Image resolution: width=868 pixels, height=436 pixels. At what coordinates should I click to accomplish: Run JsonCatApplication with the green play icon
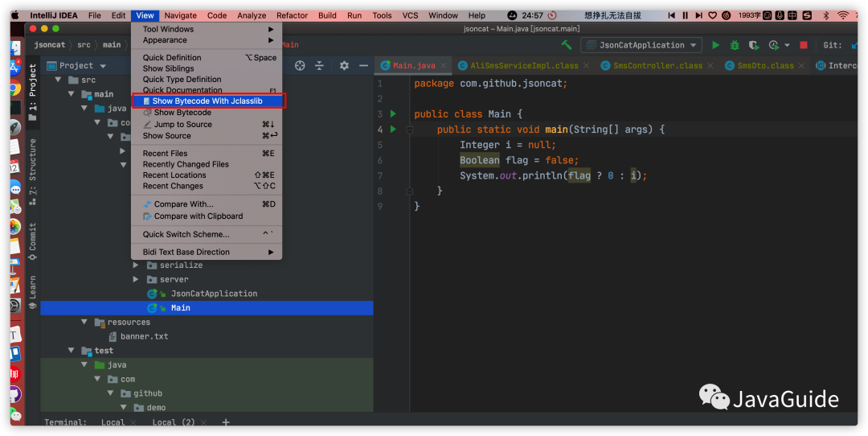pos(716,45)
